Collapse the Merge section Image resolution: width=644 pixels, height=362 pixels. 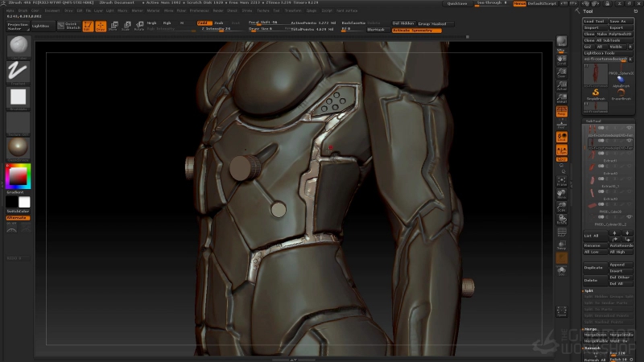(x=590, y=329)
